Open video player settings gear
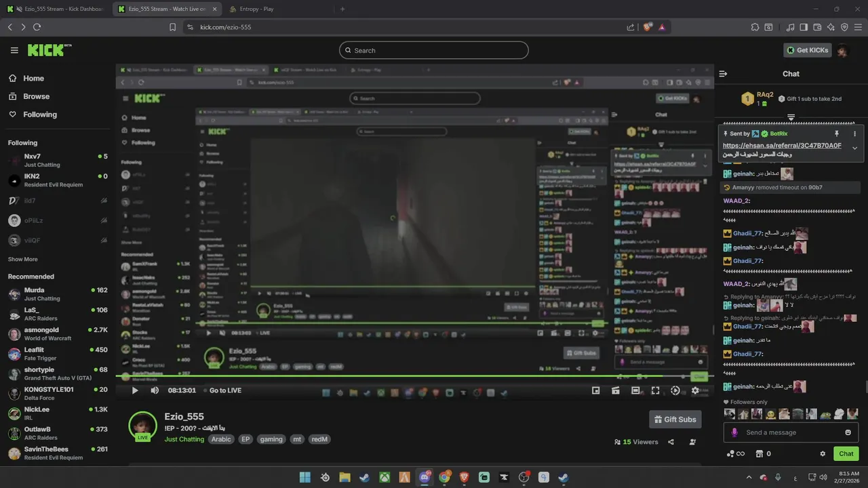 pos(695,390)
